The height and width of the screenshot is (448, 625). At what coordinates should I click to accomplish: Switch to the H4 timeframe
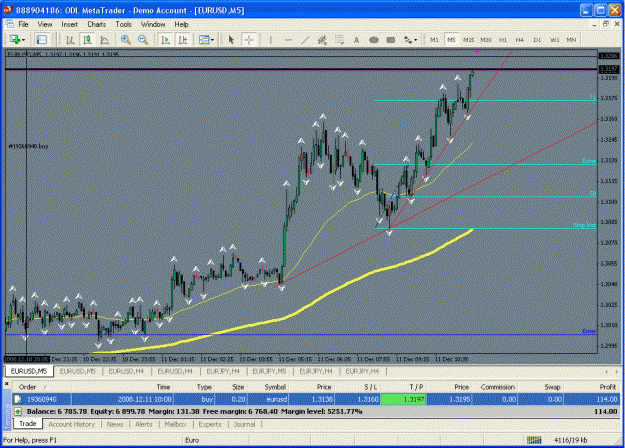click(520, 40)
